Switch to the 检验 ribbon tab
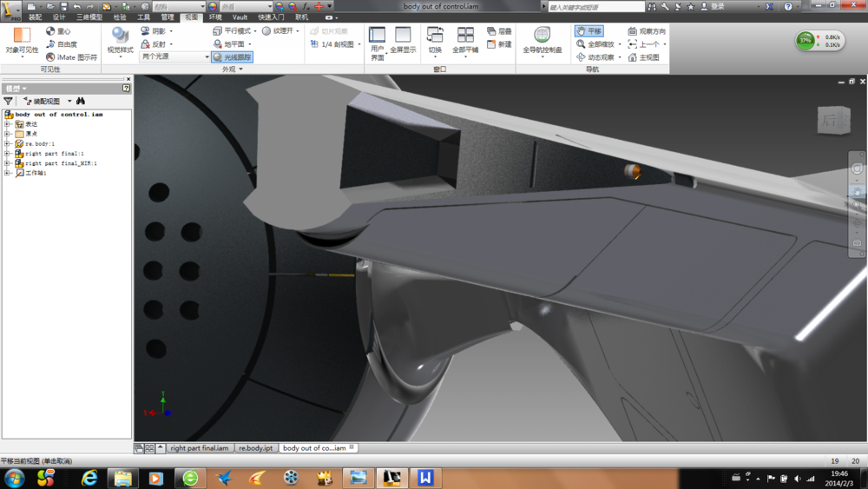 tap(120, 17)
